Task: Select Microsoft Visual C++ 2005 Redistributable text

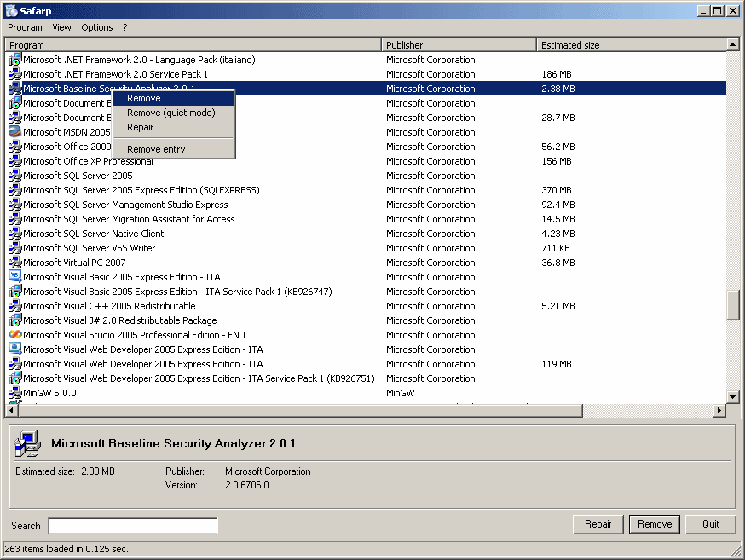Action: tap(109, 306)
